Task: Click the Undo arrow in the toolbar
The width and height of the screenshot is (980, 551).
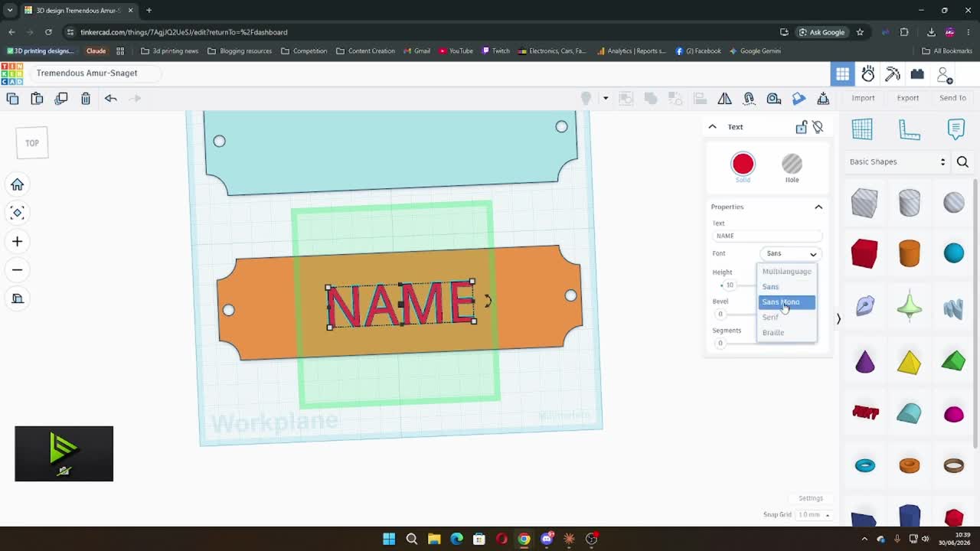Action: pyautogui.click(x=110, y=98)
